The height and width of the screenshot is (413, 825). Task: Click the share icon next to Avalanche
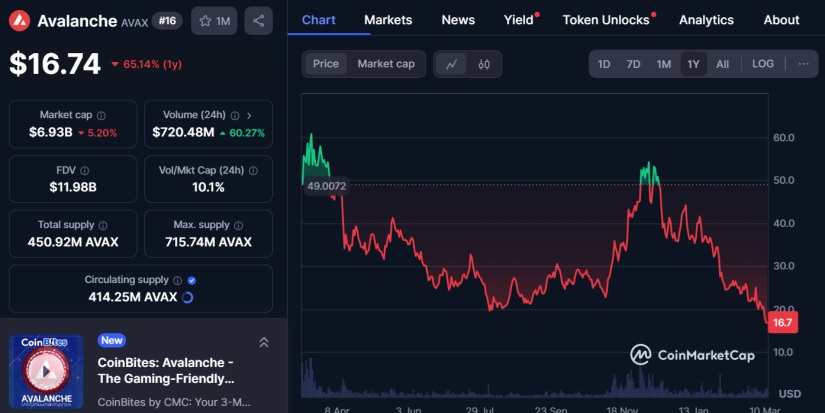coord(259,21)
